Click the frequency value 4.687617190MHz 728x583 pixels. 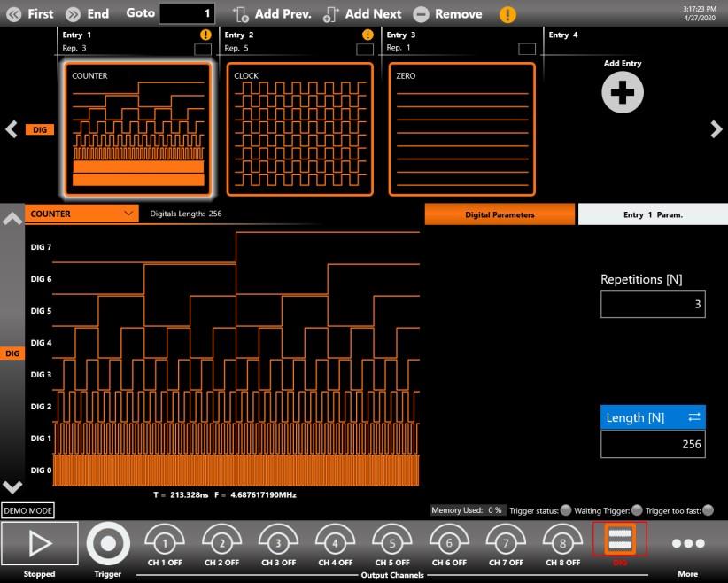(x=263, y=494)
